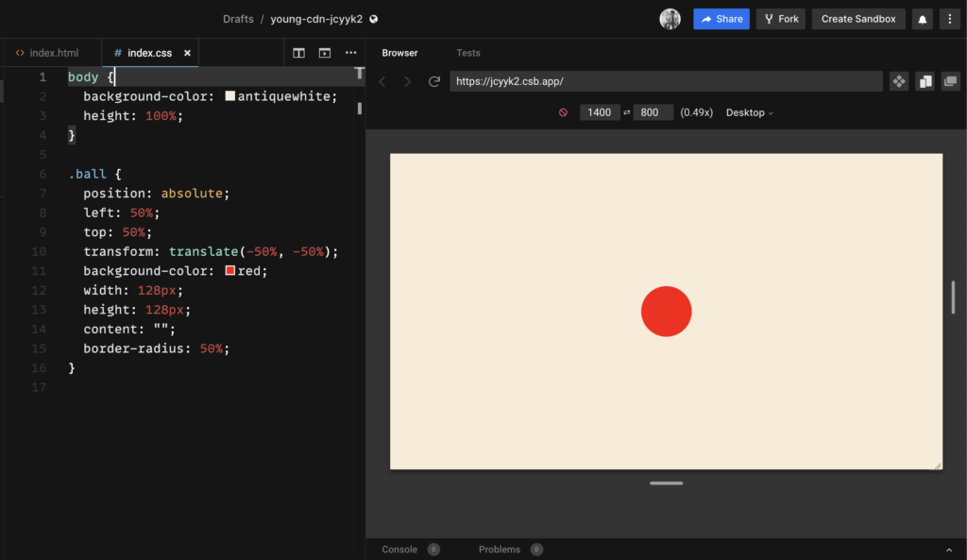The height and width of the screenshot is (560, 967).
Task: Open the Console panel
Action: coord(399,550)
